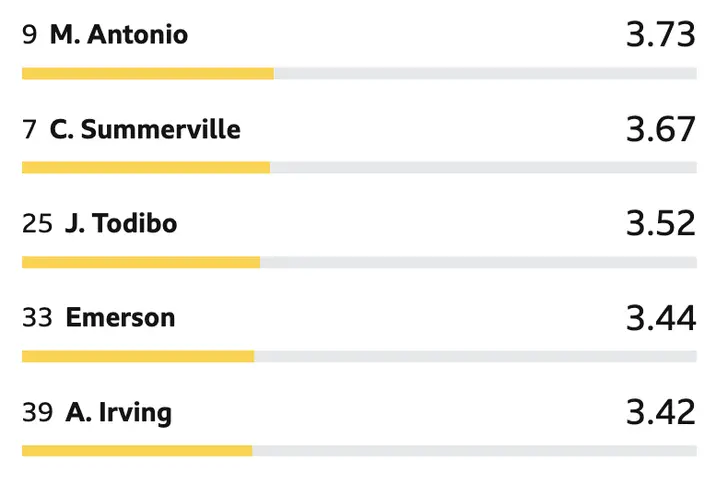Click shirt number 25 beside Todibo

[x=37, y=224]
